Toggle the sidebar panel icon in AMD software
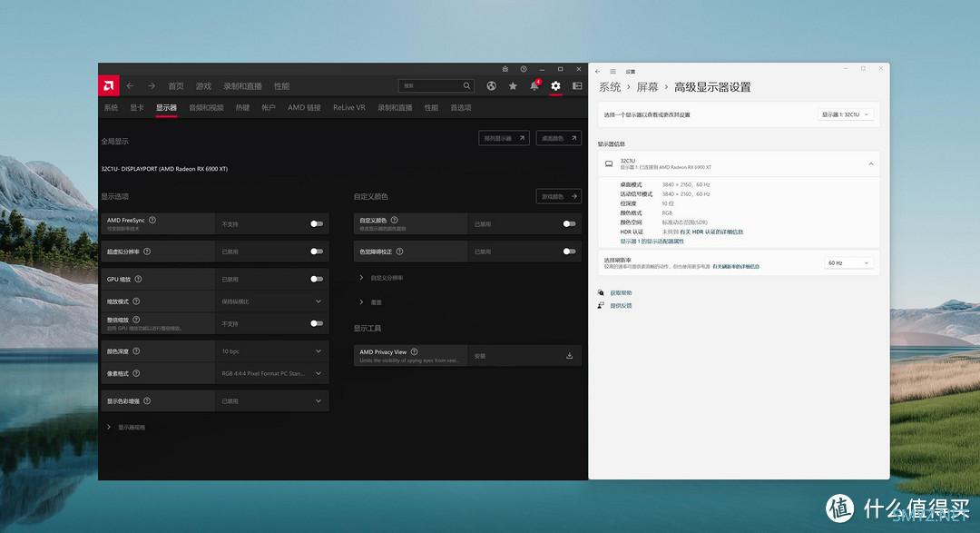 tap(577, 85)
